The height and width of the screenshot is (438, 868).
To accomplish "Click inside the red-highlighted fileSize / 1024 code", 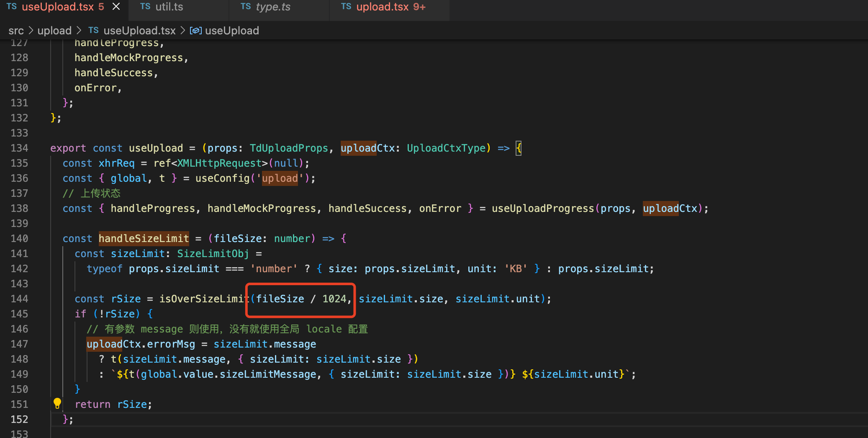I will coord(300,299).
